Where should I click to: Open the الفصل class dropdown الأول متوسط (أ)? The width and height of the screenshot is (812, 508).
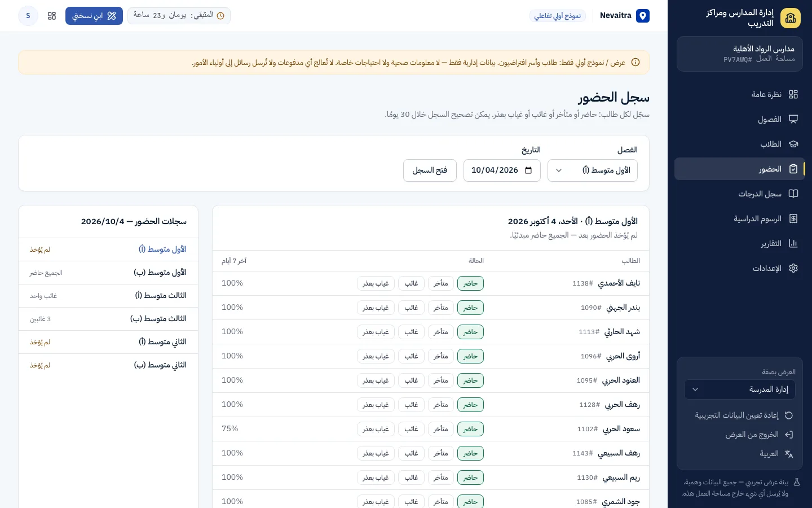(x=593, y=170)
